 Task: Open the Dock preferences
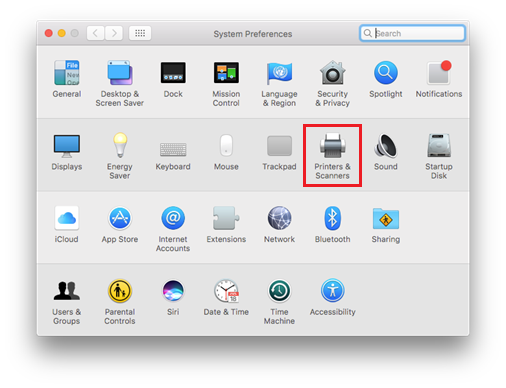[173, 79]
